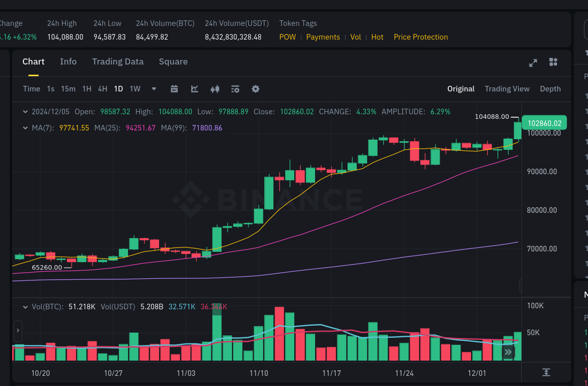Click the current price label 102860.02
Screen dimensions: 588x386
pos(544,123)
